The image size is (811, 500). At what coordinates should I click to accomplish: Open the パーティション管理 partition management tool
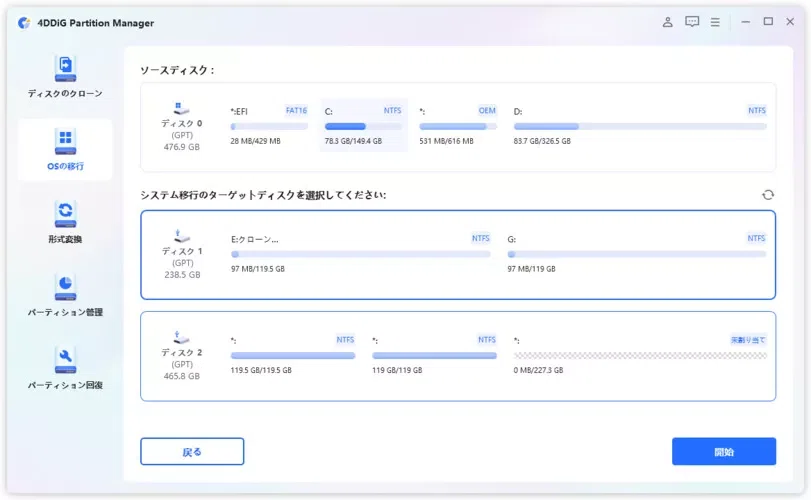pos(65,295)
